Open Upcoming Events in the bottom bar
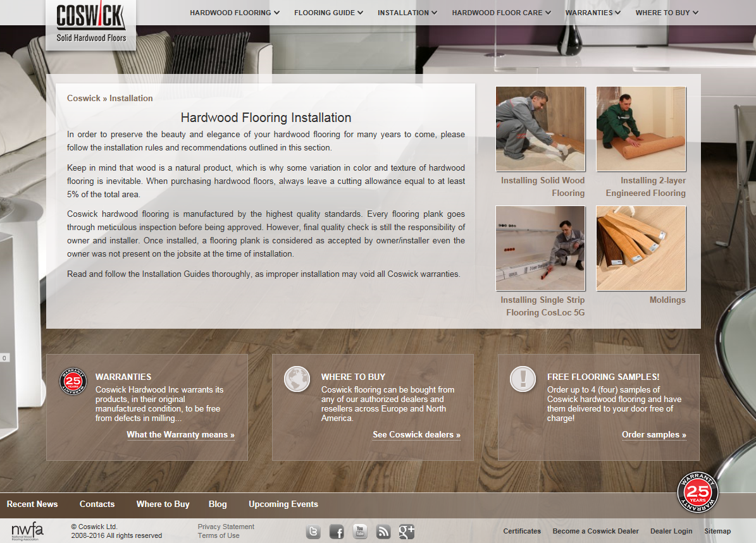The height and width of the screenshot is (543, 756). point(283,504)
